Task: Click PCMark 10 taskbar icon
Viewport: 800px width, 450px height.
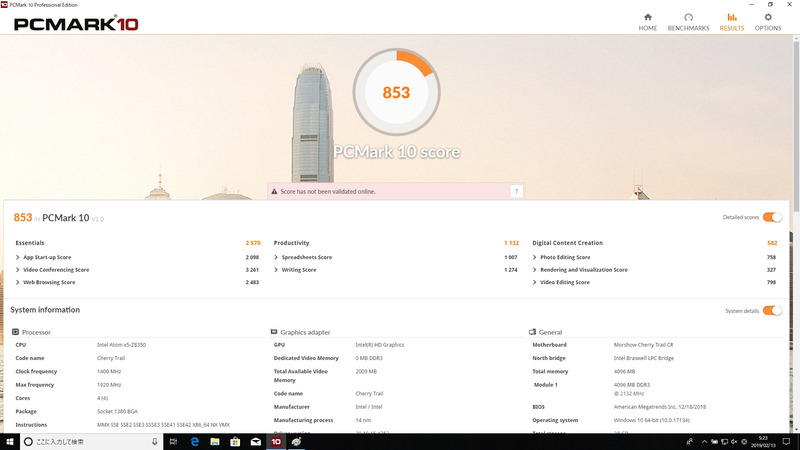Action: coord(276,442)
